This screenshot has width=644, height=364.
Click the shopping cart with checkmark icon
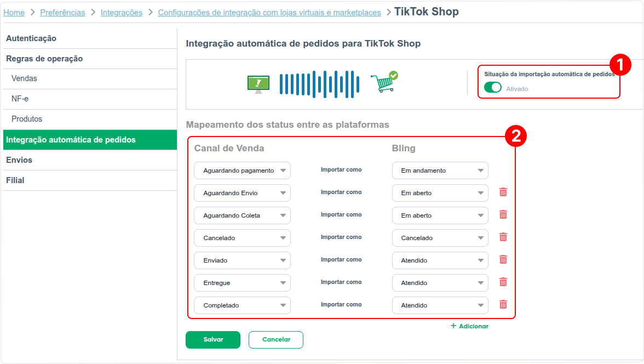click(x=384, y=82)
